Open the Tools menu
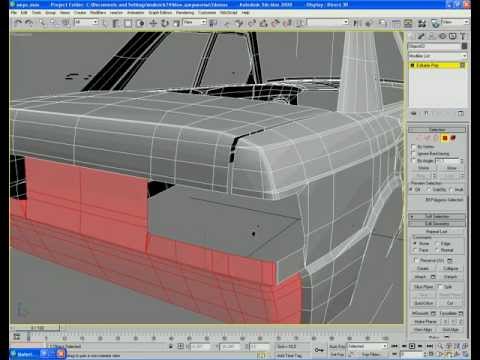Screen dimensions: 480x360 click(37, 13)
